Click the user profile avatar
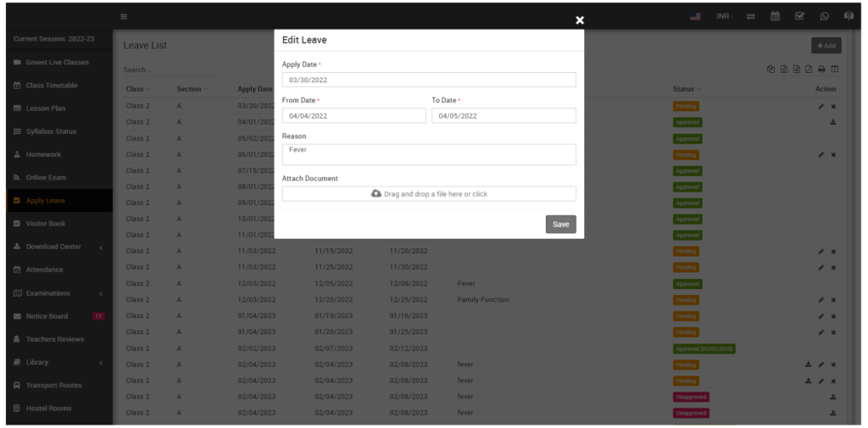Viewport: 868px width, 428px height. coord(849,16)
